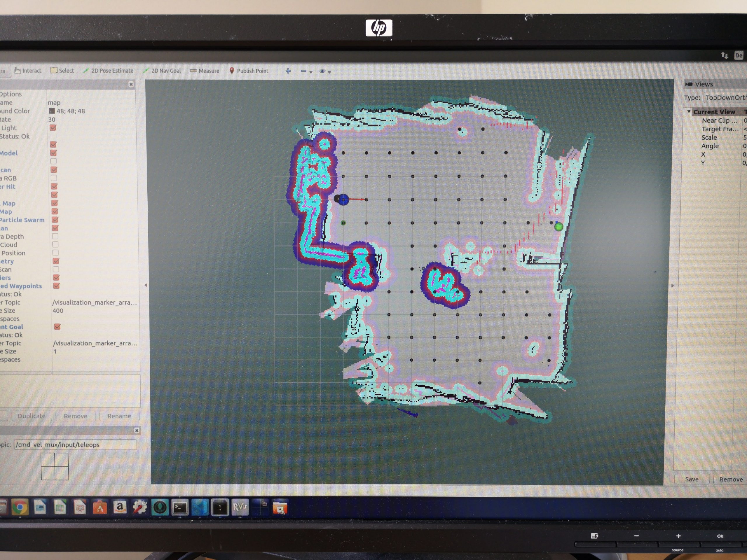Click the background color swatch 48; 48; 48

52,111
